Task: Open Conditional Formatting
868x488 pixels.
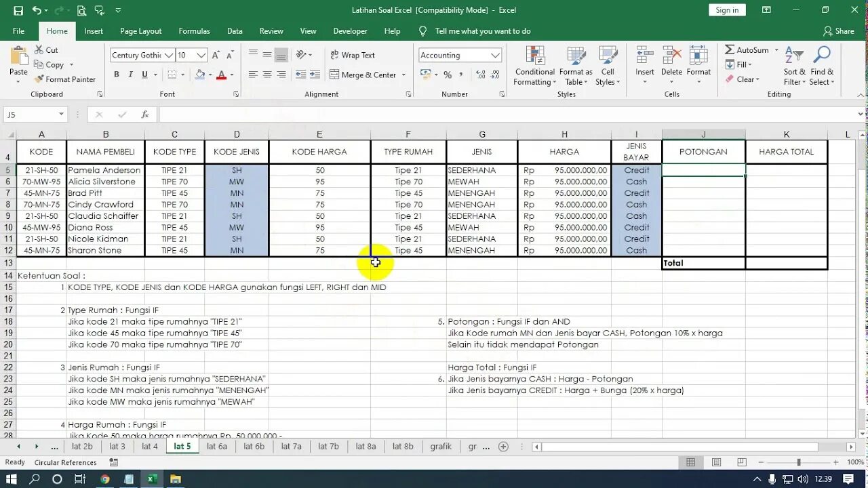Action: [535, 66]
